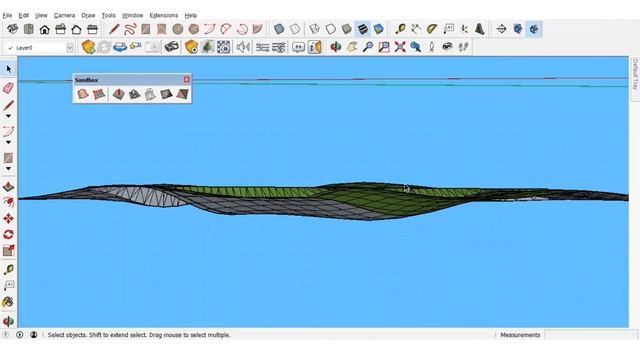The height and width of the screenshot is (360, 640).
Task: Select the Walk footprints tool
Action: [463, 47]
